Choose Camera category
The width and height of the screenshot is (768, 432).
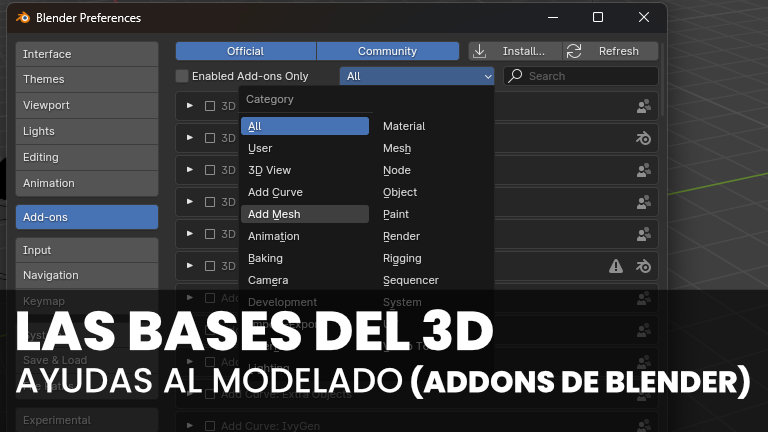coord(305,280)
